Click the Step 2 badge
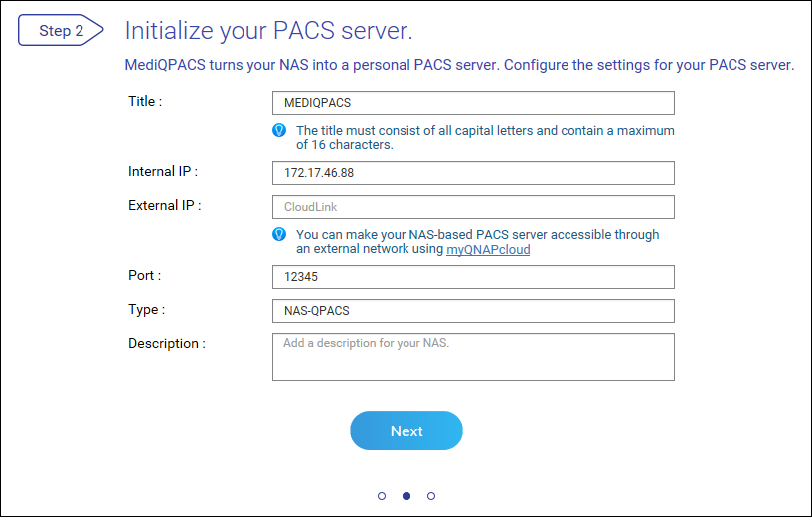 pyautogui.click(x=61, y=31)
